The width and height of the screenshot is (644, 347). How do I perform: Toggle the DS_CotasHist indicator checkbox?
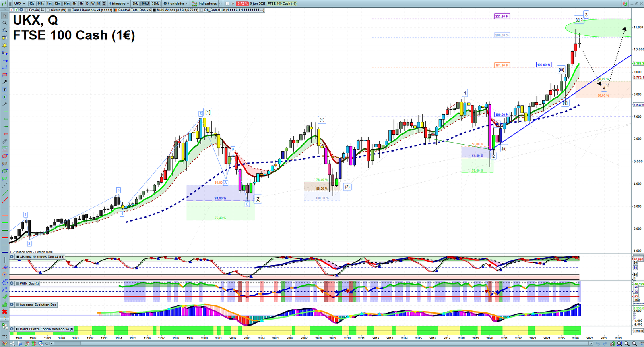click(x=202, y=10)
